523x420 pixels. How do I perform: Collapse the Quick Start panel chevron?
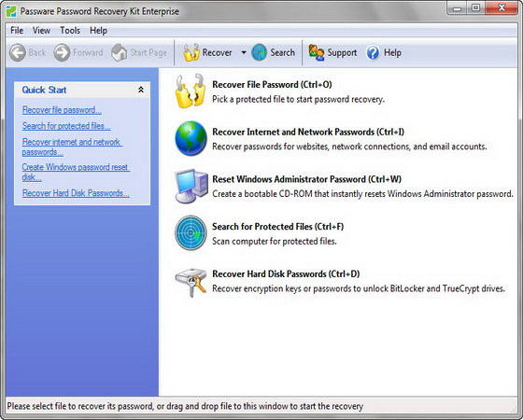point(141,90)
